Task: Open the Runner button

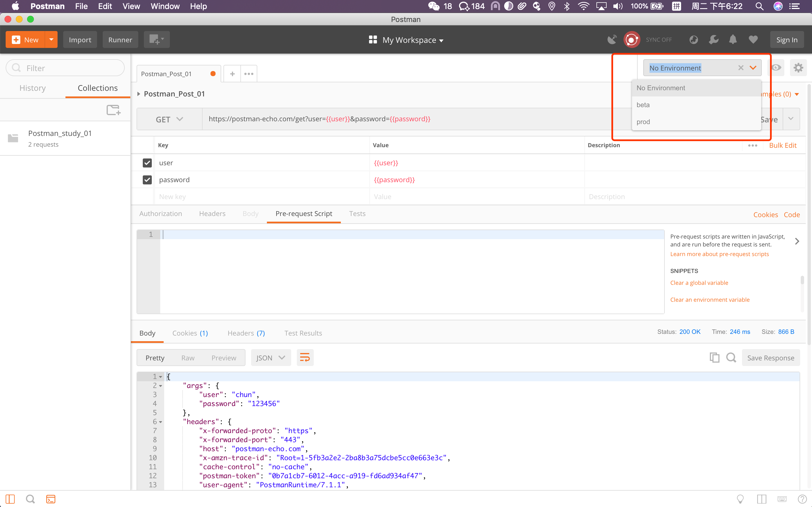Action: [x=120, y=39]
